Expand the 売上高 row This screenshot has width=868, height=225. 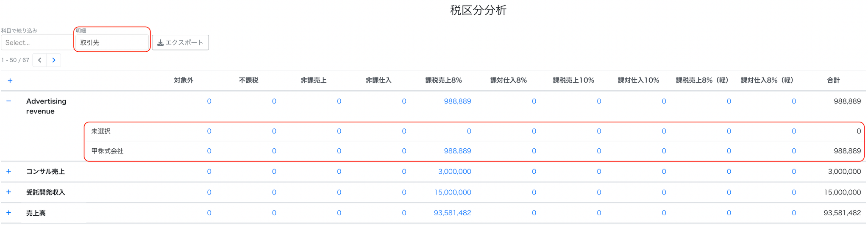[8, 213]
